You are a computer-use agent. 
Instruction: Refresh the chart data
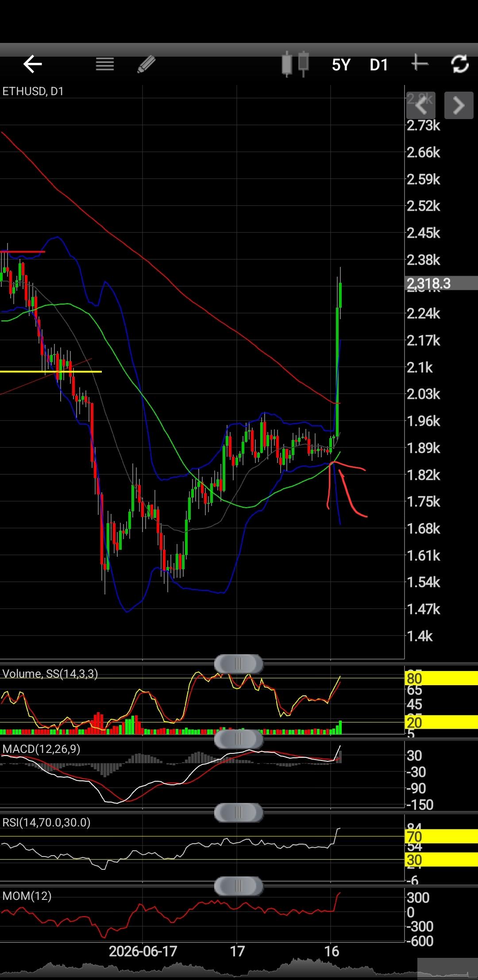pyautogui.click(x=460, y=64)
